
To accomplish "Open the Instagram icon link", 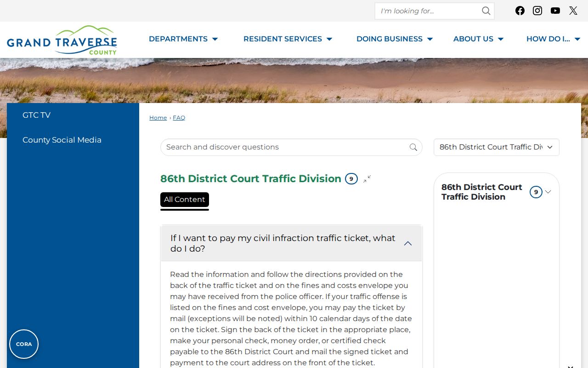I will tap(537, 11).
